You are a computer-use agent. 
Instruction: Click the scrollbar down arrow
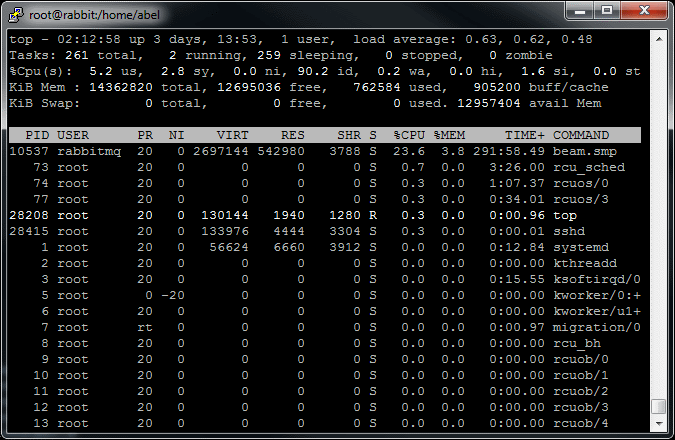(x=659, y=424)
